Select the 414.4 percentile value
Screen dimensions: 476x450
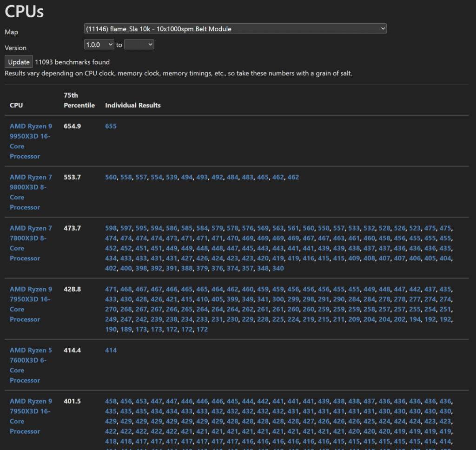[x=72, y=350]
